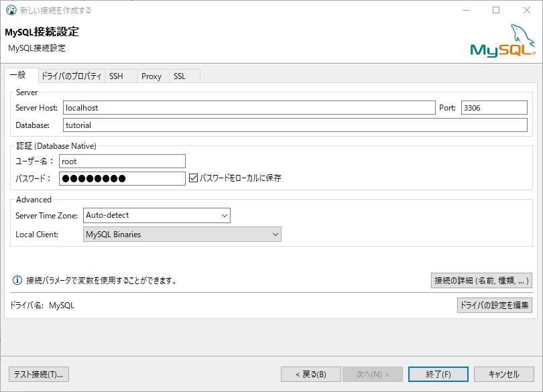Close the 新しい接続を作成する dialog
This screenshot has width=543, height=392.
coord(527,10)
